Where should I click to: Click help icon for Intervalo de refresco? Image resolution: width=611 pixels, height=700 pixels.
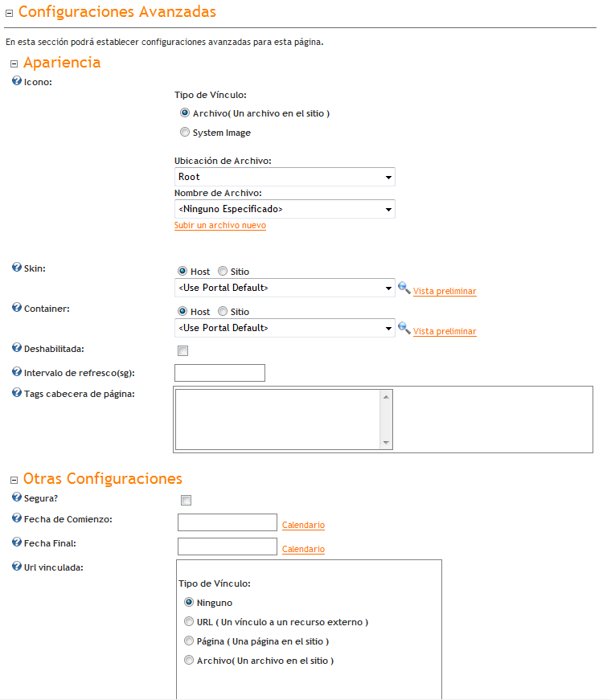click(17, 372)
